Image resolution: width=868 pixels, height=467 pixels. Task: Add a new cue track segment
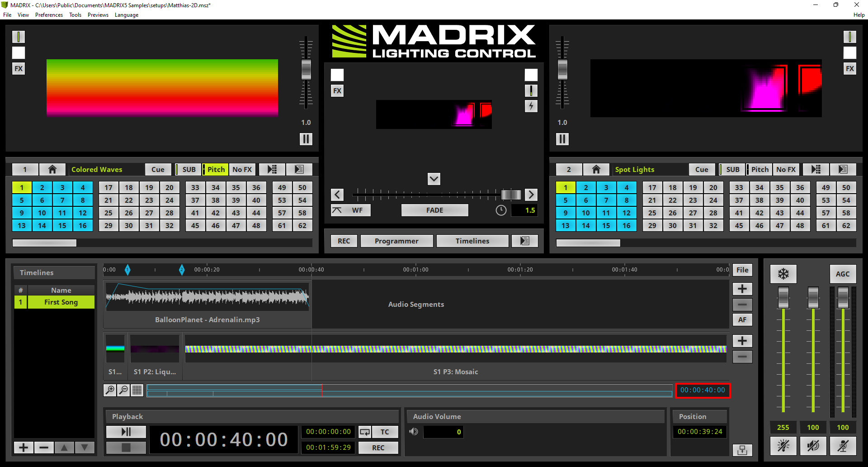tap(742, 341)
